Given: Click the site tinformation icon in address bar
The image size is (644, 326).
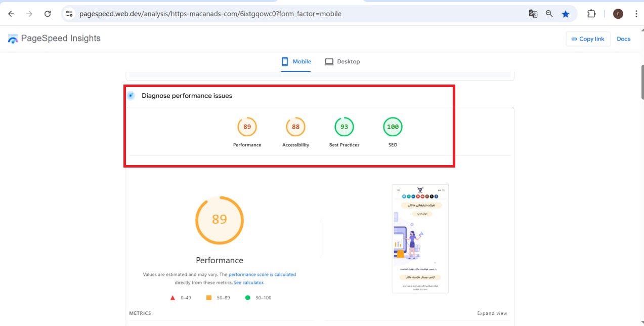Looking at the screenshot, I should click(69, 14).
